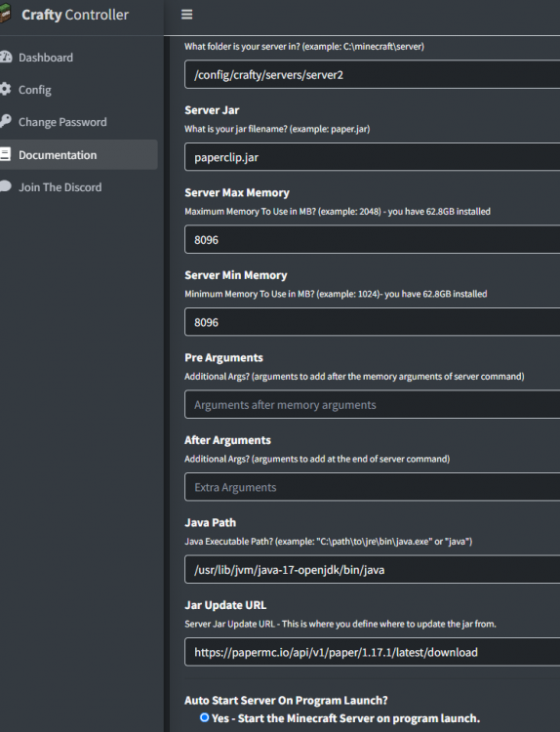Image resolution: width=560 pixels, height=732 pixels.
Task: Click the 'Server Jar' heading text
Action: click(x=212, y=110)
